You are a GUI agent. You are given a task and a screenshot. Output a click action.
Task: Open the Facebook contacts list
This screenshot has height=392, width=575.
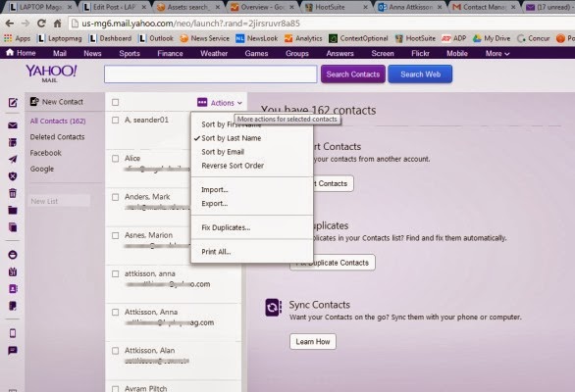pos(45,153)
